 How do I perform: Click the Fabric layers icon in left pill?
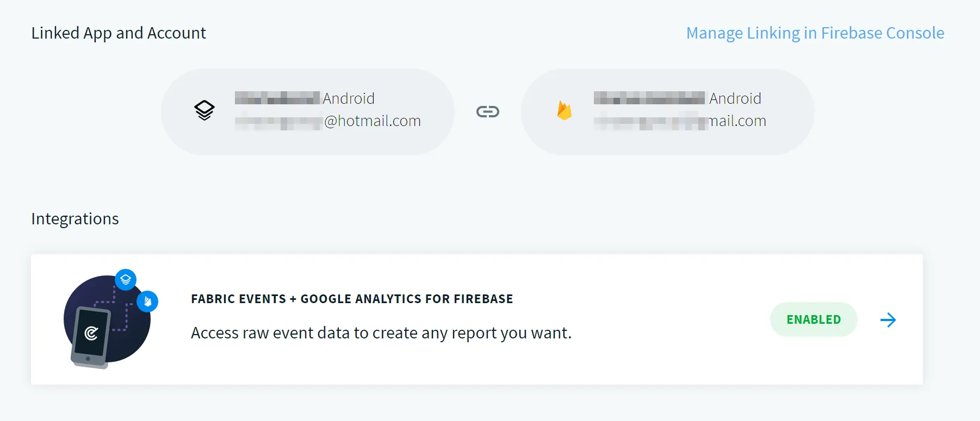[x=204, y=110]
